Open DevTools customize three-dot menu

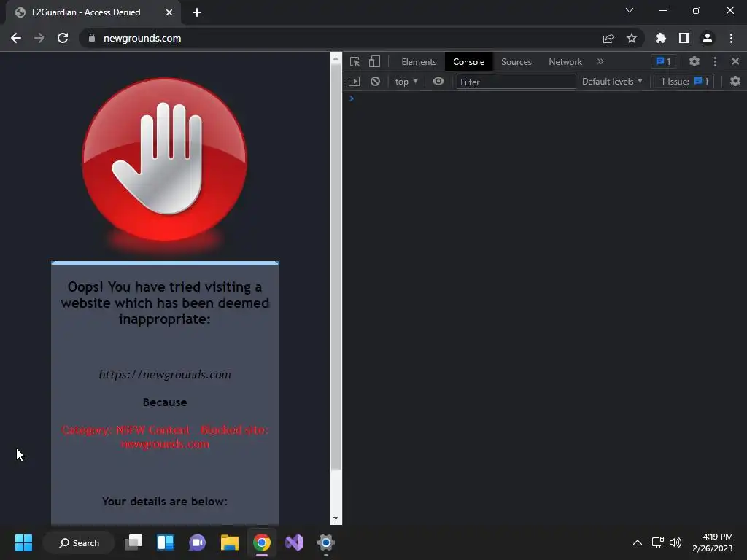715,61
